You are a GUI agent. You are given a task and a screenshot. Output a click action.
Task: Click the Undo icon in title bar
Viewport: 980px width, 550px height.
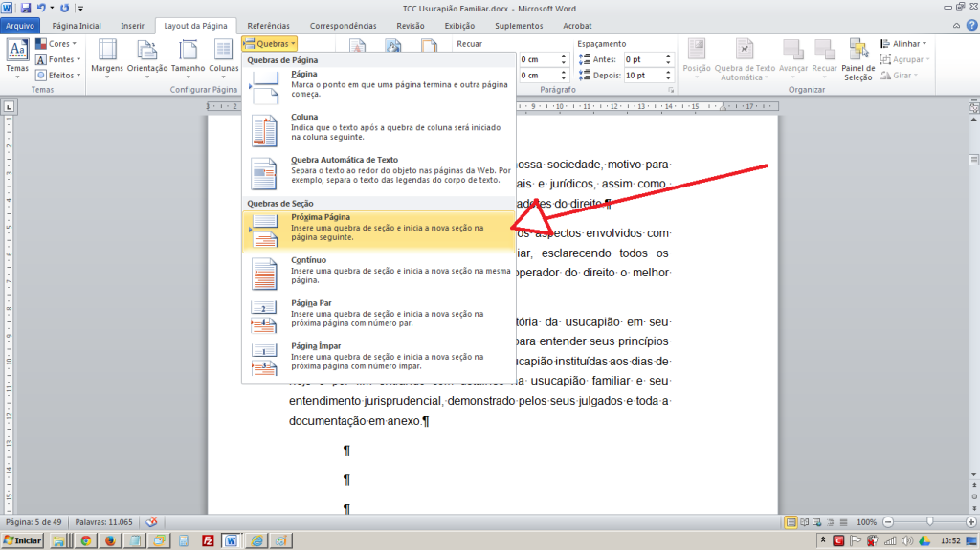pyautogui.click(x=41, y=8)
